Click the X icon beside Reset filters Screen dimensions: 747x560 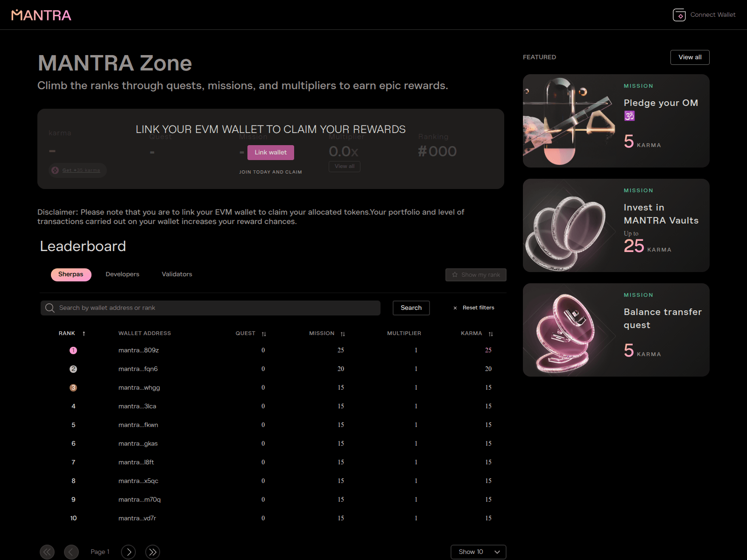pyautogui.click(x=455, y=308)
